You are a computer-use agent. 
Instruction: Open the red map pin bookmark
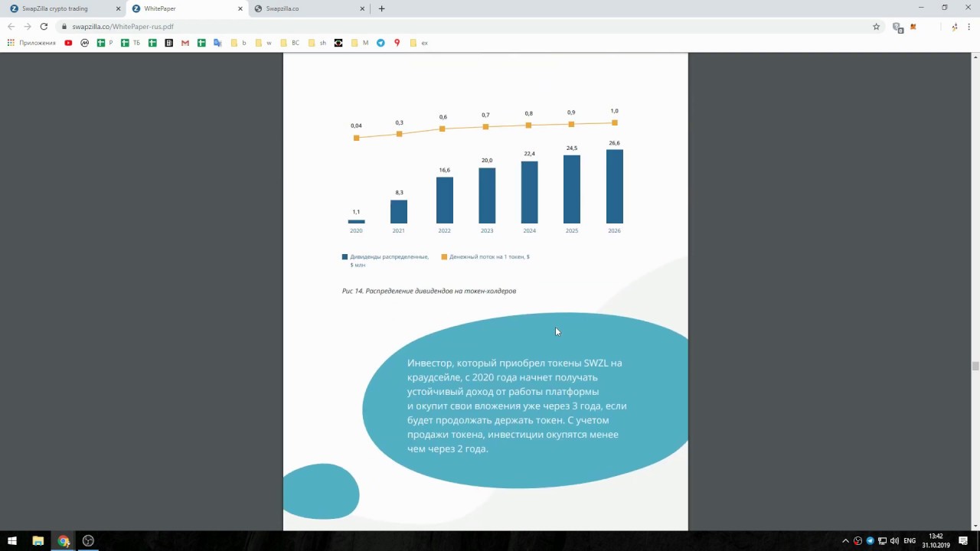(397, 43)
